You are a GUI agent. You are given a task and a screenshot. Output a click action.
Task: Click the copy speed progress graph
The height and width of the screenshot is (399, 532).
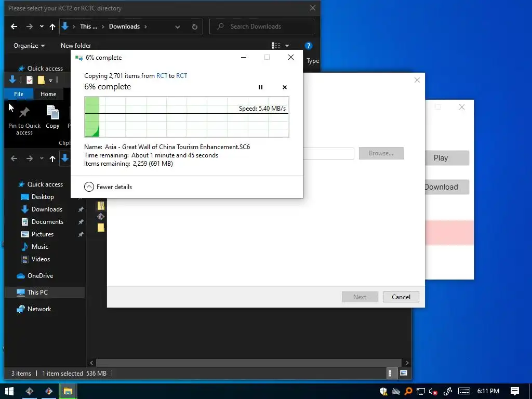(x=187, y=117)
